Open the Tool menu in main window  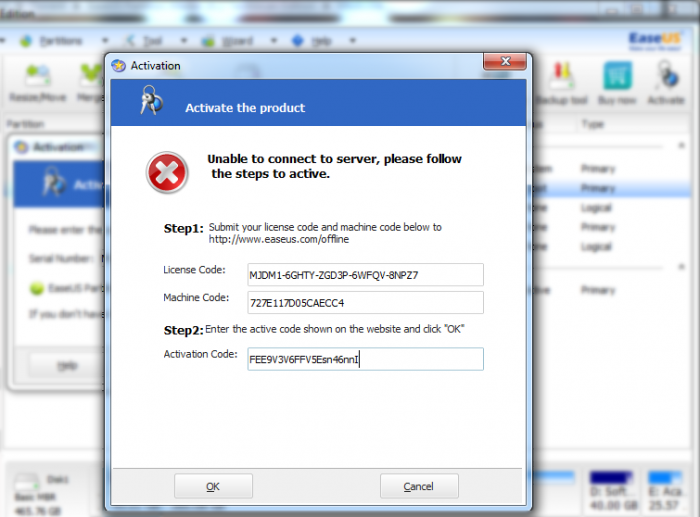tap(152, 41)
